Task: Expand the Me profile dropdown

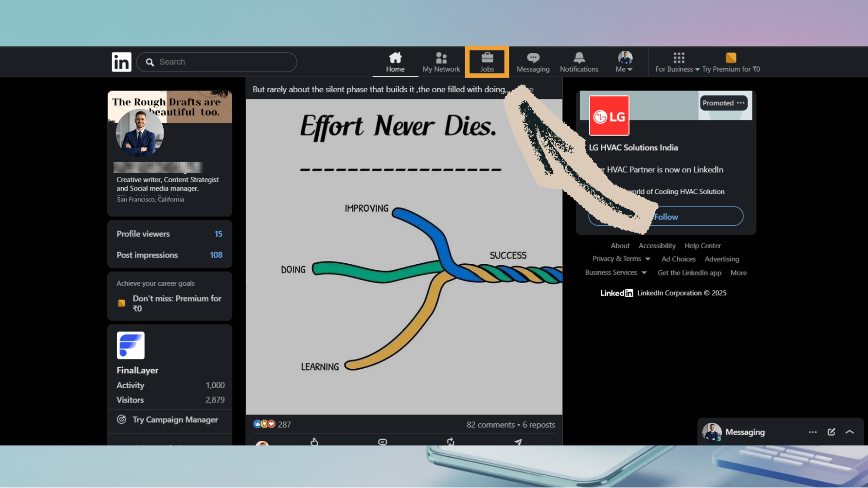Action: (x=624, y=62)
